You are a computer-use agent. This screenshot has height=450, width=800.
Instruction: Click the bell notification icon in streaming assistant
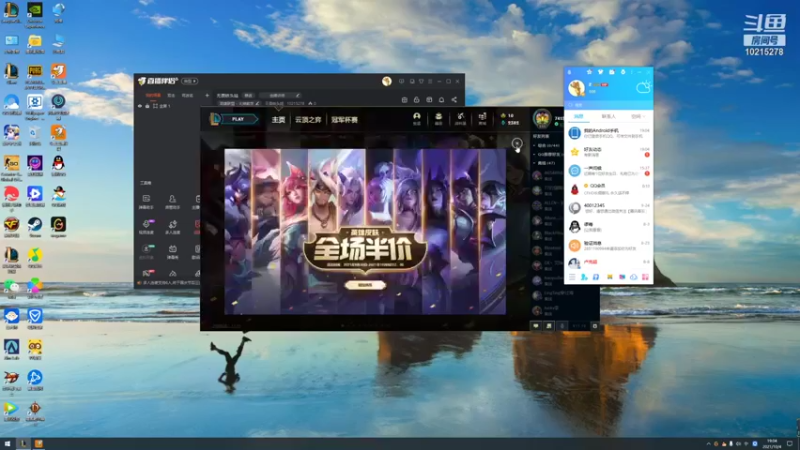click(x=441, y=100)
